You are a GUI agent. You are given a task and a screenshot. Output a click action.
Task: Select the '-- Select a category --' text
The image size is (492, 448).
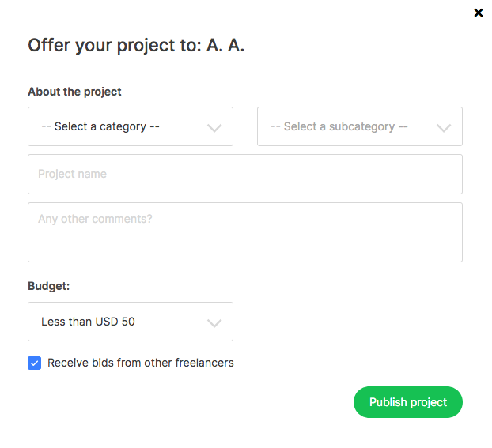coord(100,126)
